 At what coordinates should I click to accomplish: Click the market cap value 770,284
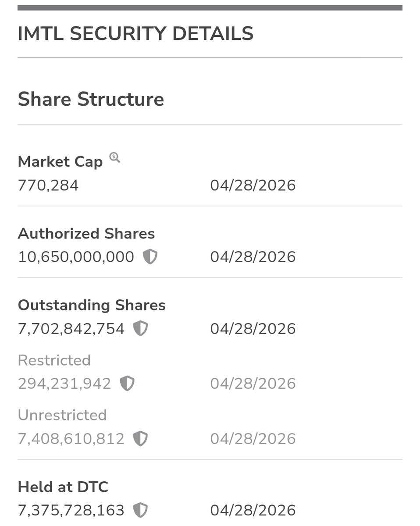(48, 185)
